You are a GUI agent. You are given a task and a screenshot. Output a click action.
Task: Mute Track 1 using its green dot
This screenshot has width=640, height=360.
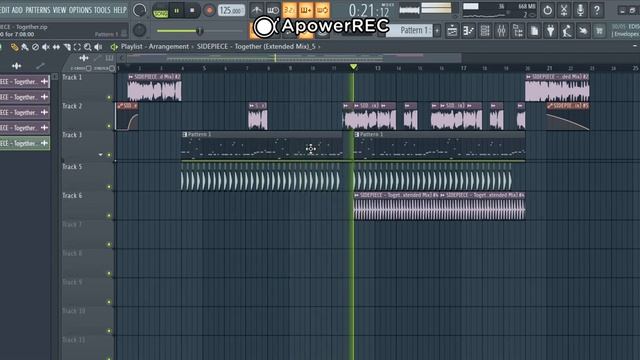tap(109, 98)
